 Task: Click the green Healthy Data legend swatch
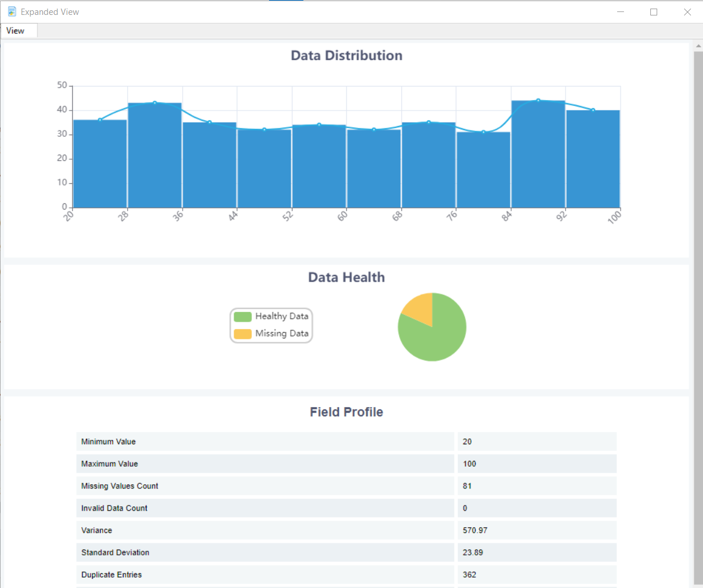point(243,317)
